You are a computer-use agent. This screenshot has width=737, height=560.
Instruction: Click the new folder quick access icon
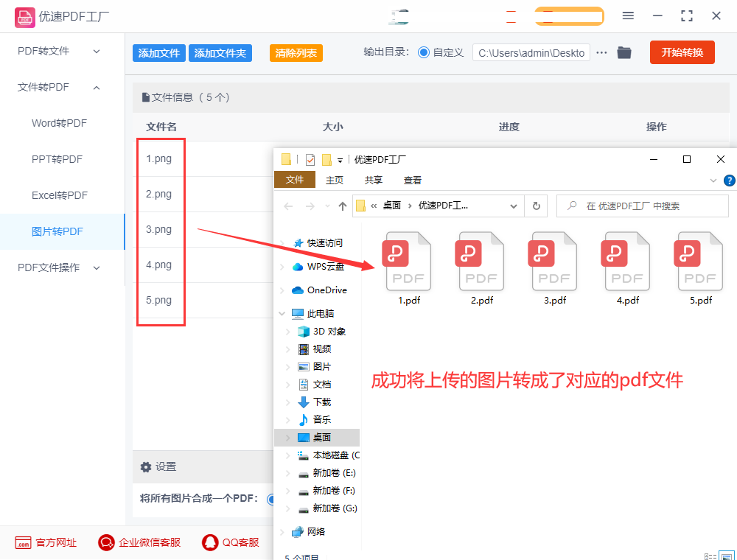(x=326, y=160)
